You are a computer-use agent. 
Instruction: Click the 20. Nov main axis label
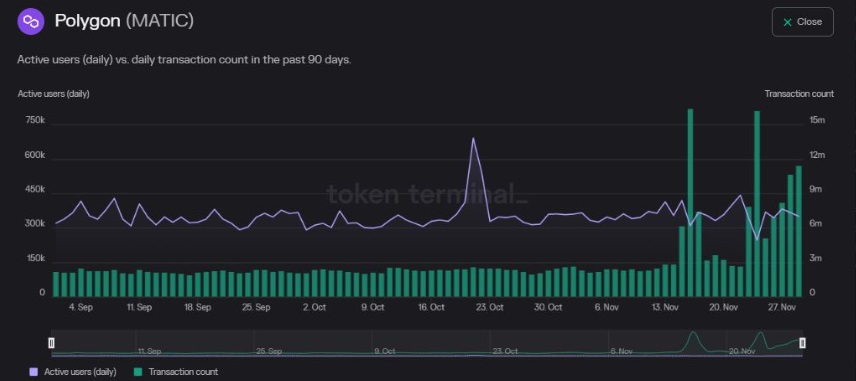point(723,307)
